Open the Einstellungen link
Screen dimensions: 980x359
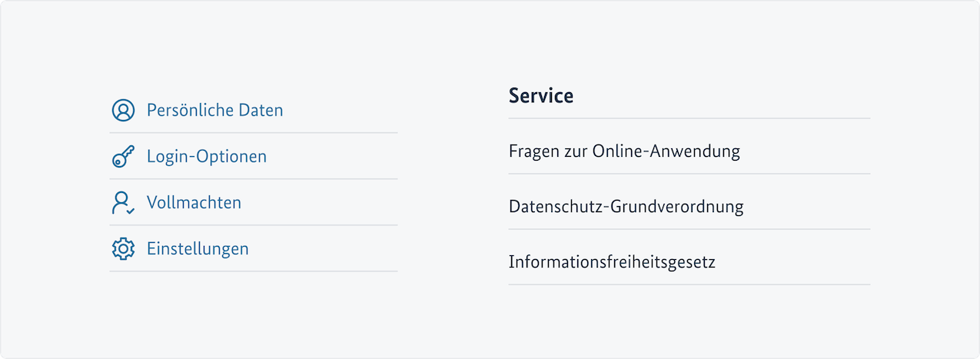pyautogui.click(x=198, y=249)
